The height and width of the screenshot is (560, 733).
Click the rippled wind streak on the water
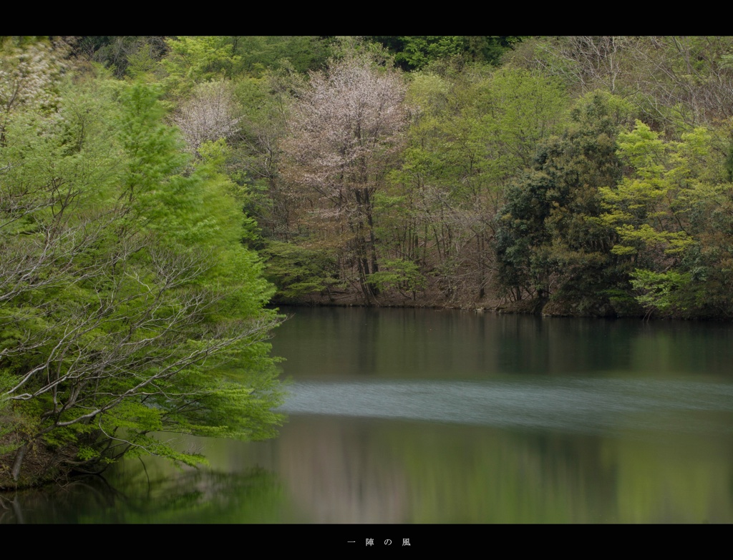pyautogui.click(x=501, y=402)
